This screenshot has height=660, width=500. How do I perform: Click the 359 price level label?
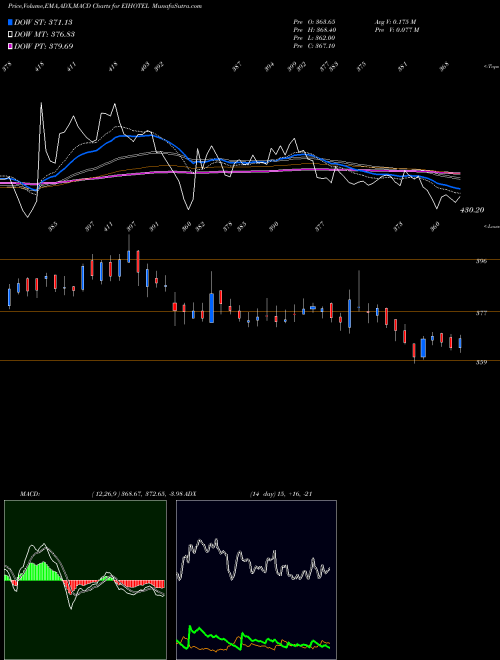pos(481,362)
